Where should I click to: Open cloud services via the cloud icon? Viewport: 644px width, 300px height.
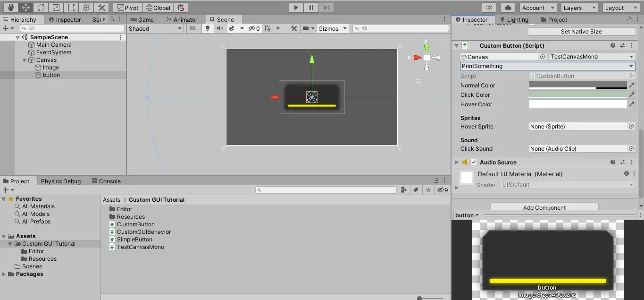pyautogui.click(x=508, y=8)
